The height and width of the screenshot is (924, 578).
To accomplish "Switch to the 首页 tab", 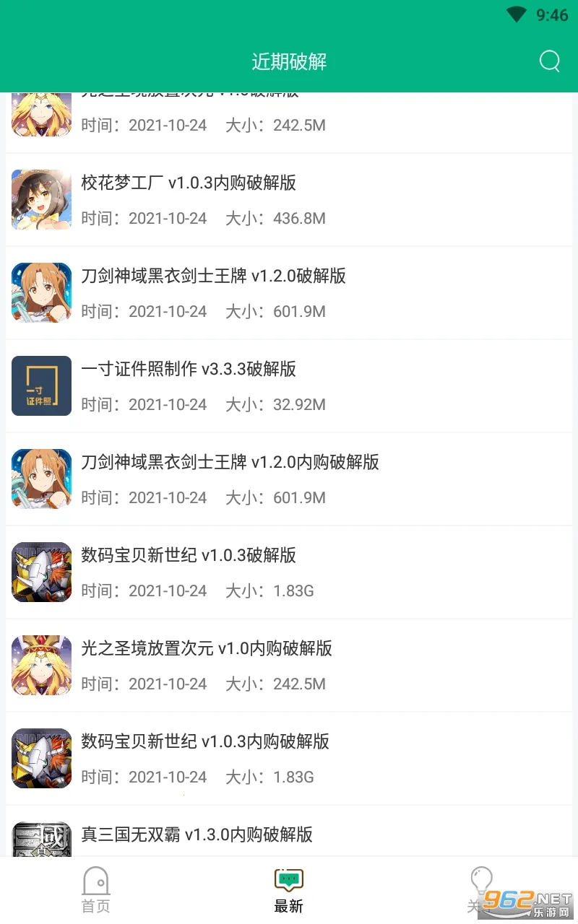I will (96, 890).
